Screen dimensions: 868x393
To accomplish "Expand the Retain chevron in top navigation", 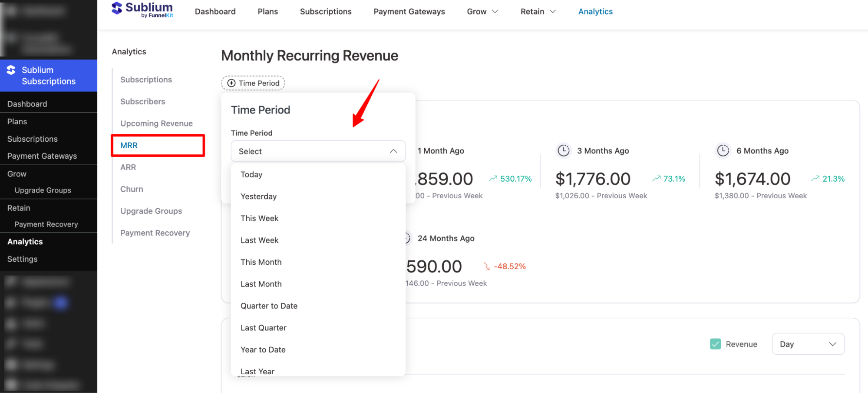I will click(x=552, y=12).
